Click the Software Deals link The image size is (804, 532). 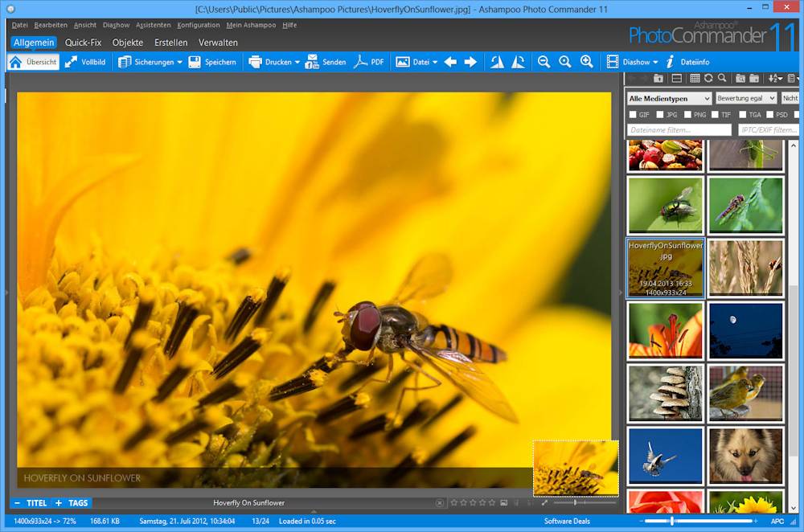pyautogui.click(x=567, y=521)
